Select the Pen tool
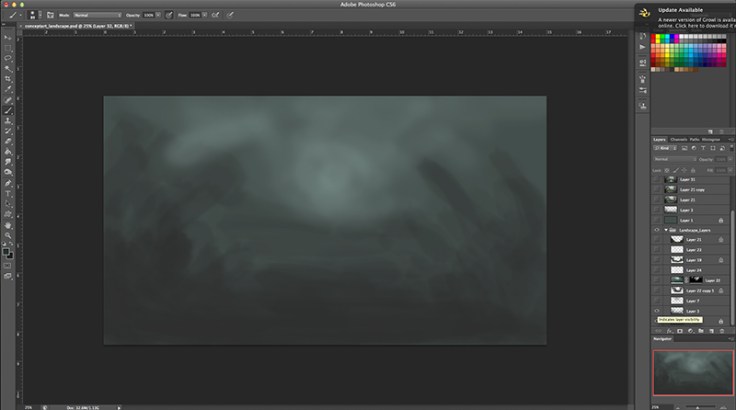This screenshot has width=736, height=410. pyautogui.click(x=8, y=183)
